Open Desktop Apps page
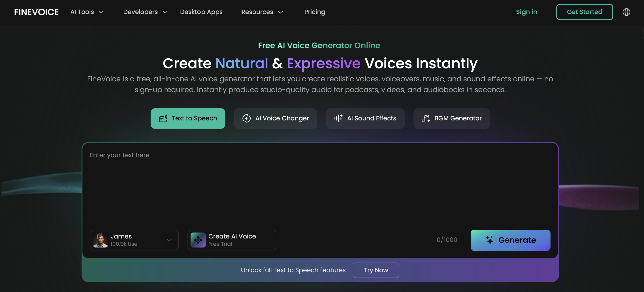Image resolution: width=644 pixels, height=292 pixels. click(201, 12)
